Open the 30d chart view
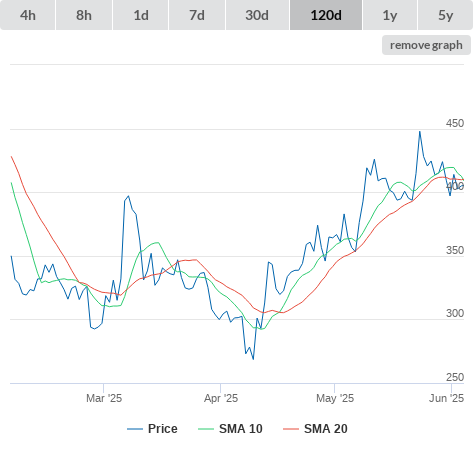Screen dimensions: 474x455 click(x=257, y=15)
